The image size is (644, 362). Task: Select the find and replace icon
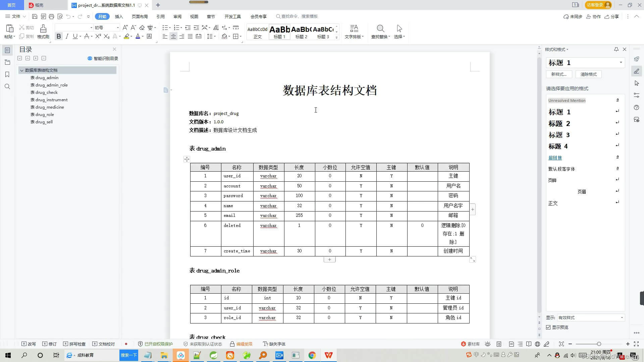[379, 29]
